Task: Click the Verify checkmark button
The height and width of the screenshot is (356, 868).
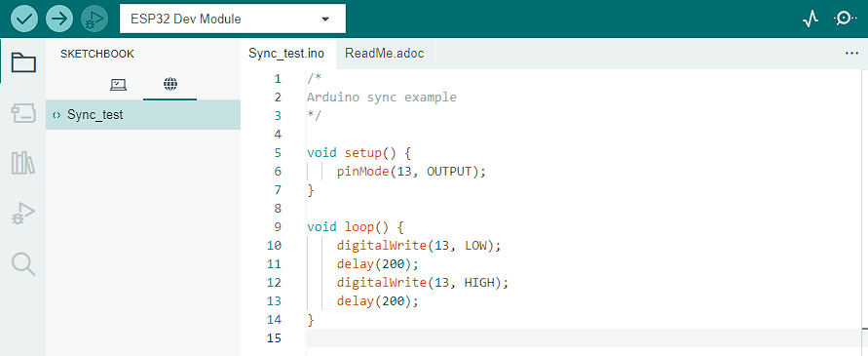Action: 24,19
